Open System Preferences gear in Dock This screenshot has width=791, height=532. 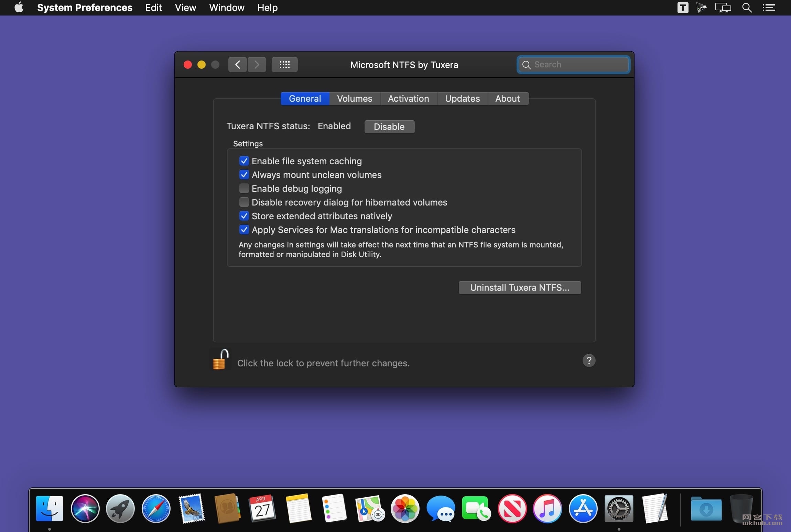619,509
